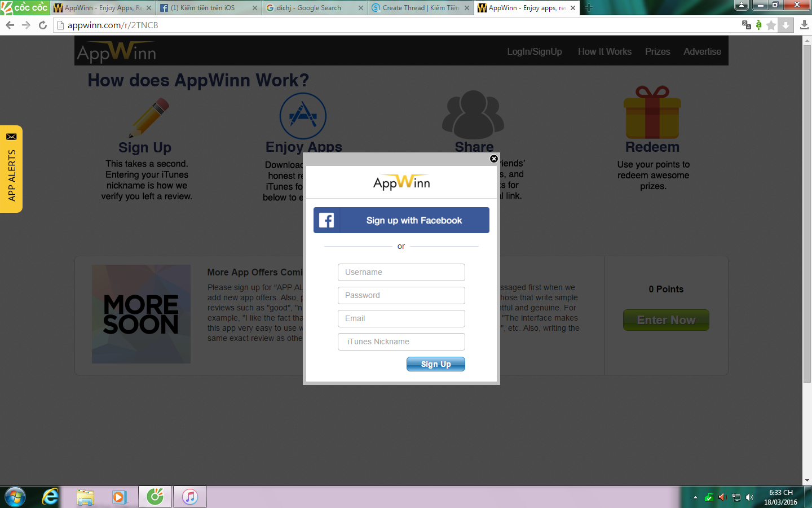Launch Internet Explorer from the taskbar

(50, 497)
